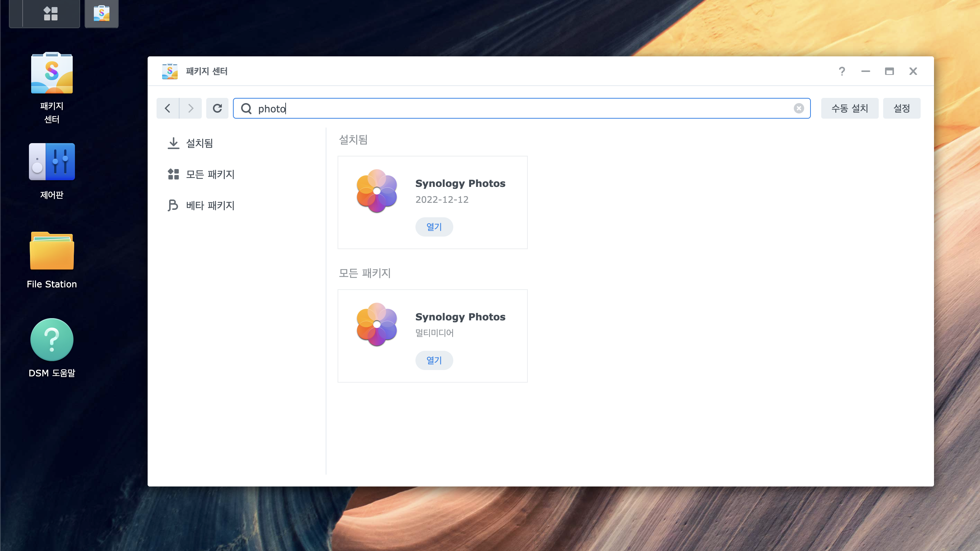Clear the search field text
980x551 pixels.
click(x=799, y=108)
